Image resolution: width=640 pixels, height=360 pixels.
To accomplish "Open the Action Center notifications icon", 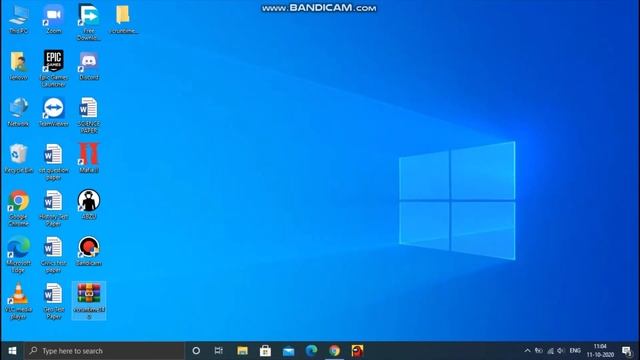I will tap(627, 351).
